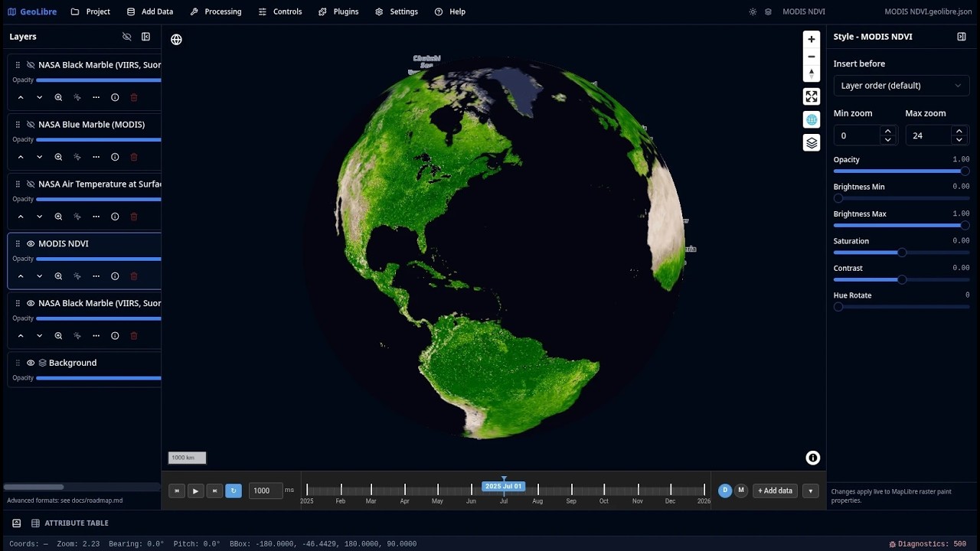980x551 pixels.
Task: Click MODIS NDVI layer drag handle
Action: (18, 243)
